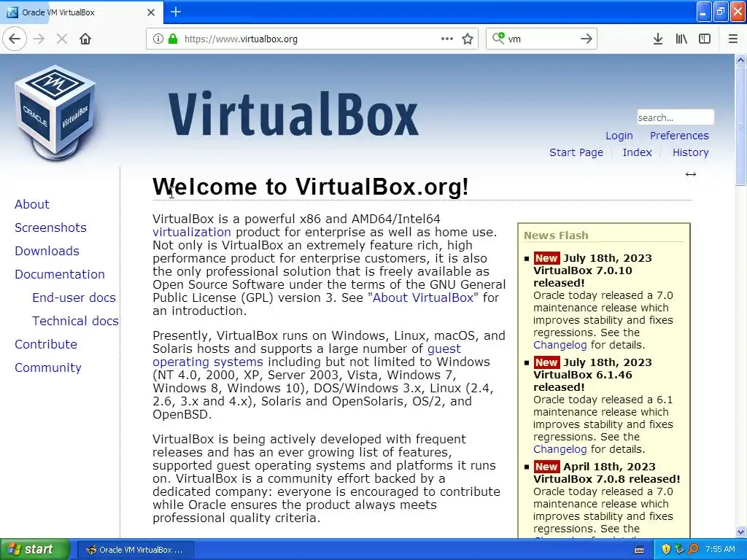Click the page width toggle double-arrow icon

[691, 174]
